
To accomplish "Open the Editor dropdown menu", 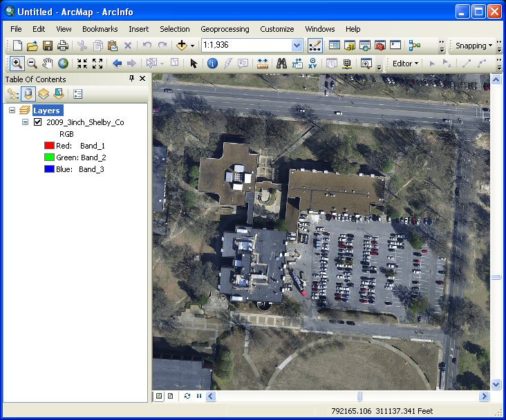I will [405, 64].
